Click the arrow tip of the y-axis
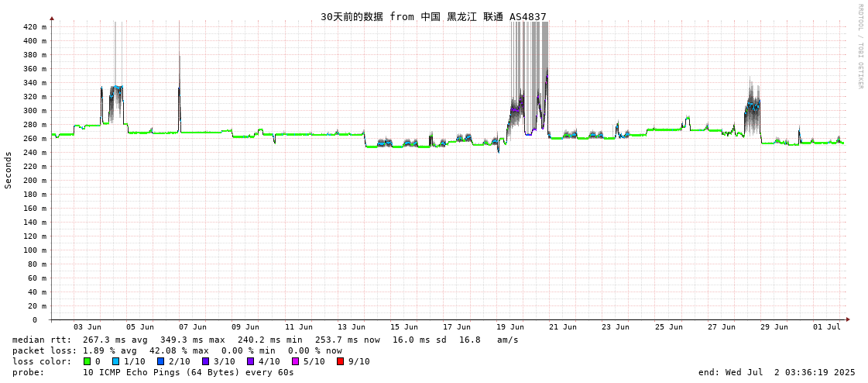The image size is (868, 383). point(52,19)
